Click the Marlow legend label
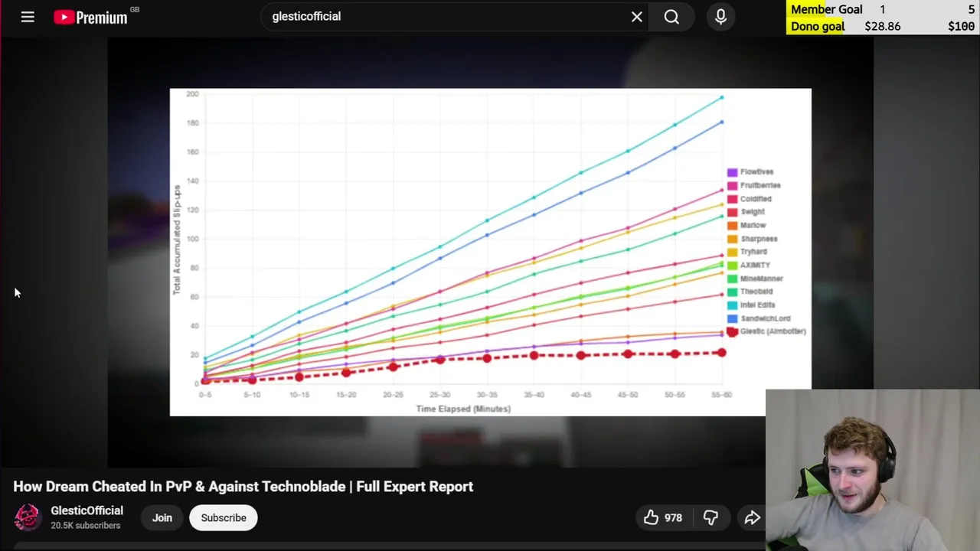This screenshot has width=980, height=551. tap(753, 226)
